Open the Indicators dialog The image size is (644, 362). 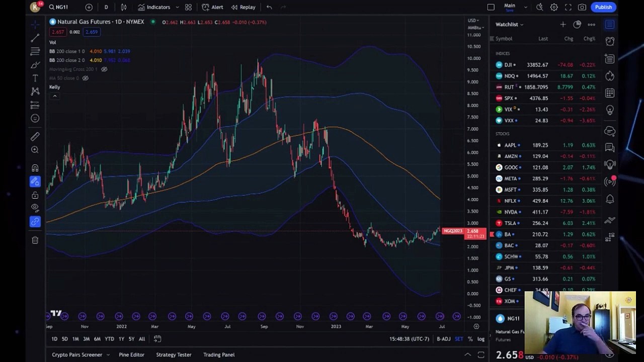tap(154, 7)
